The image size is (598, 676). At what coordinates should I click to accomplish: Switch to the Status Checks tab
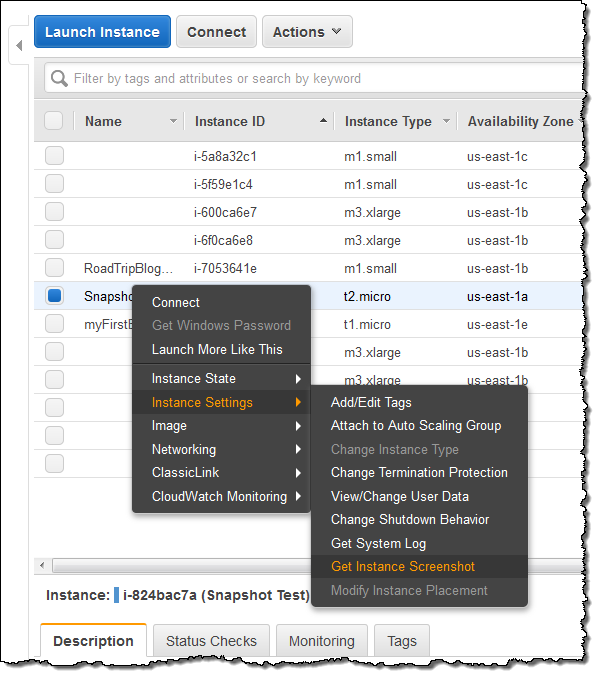(211, 641)
